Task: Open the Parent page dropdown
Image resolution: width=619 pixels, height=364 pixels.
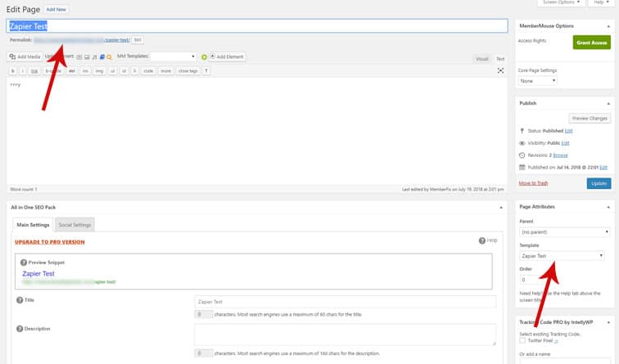Action: (563, 232)
